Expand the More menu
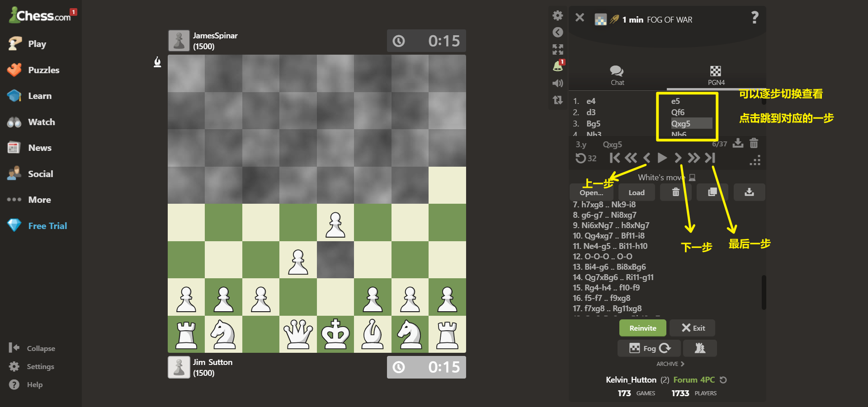868x407 pixels. [29, 200]
